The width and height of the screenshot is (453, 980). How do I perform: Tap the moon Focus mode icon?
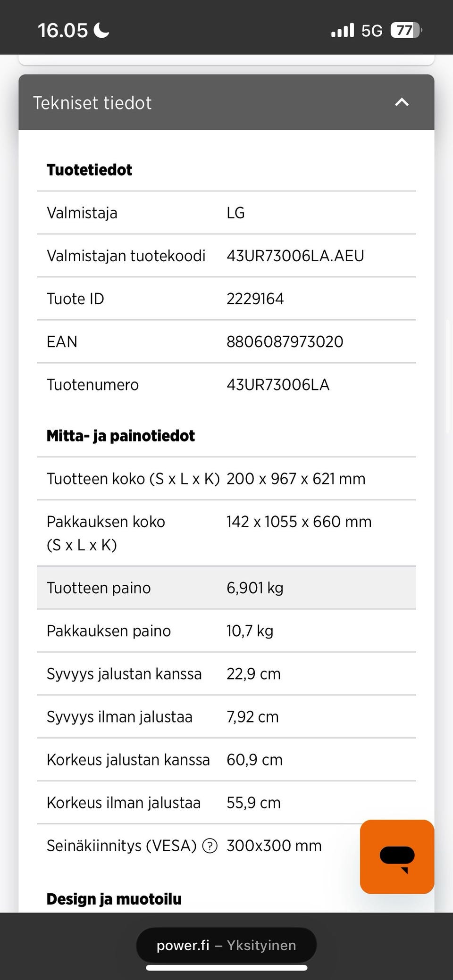101,31
